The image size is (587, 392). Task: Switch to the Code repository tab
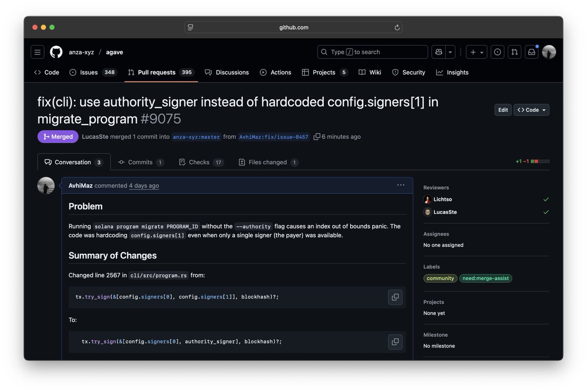(46, 72)
